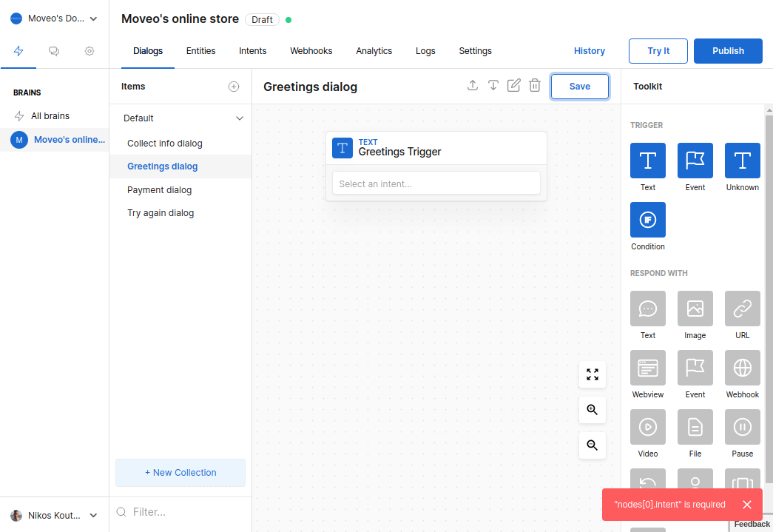Open the Feedback button
The width and height of the screenshot is (773, 532).
[752, 524]
